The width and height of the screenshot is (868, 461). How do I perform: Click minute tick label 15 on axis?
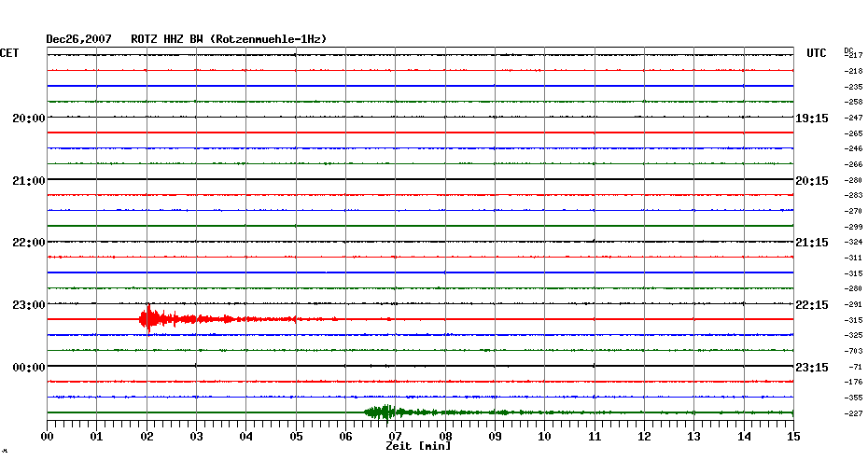794,436
